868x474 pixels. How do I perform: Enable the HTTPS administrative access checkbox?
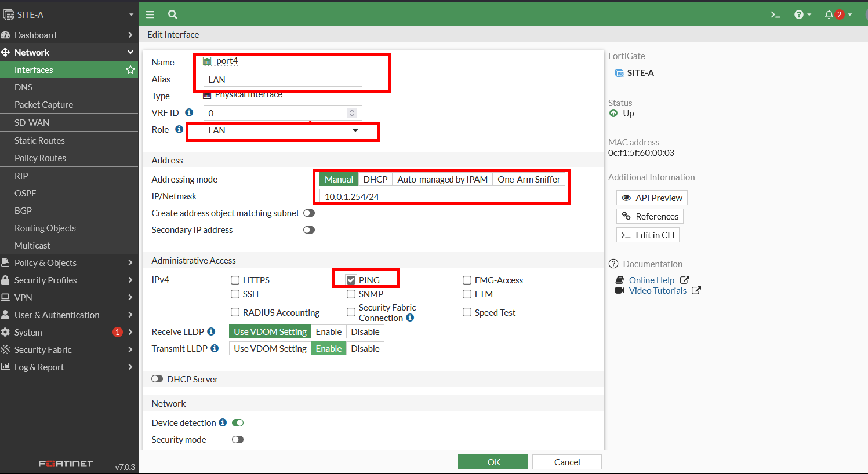click(235, 280)
